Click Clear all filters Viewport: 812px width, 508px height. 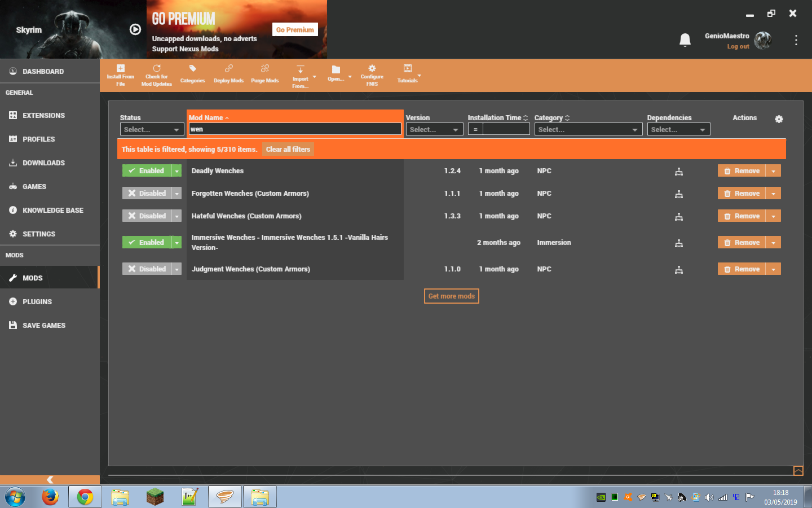click(288, 149)
